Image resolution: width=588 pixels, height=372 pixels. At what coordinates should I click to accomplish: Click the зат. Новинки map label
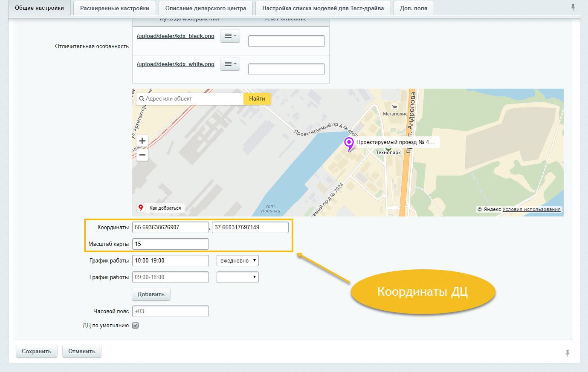click(x=271, y=208)
